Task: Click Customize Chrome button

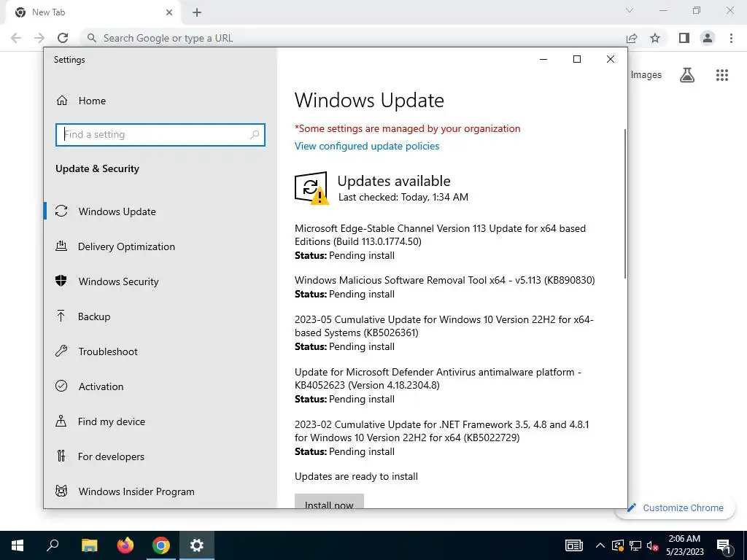Action: (676, 507)
